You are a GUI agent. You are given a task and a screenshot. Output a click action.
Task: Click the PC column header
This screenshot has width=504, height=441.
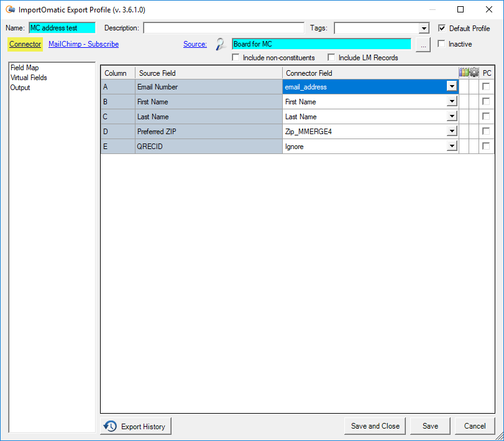(x=487, y=73)
